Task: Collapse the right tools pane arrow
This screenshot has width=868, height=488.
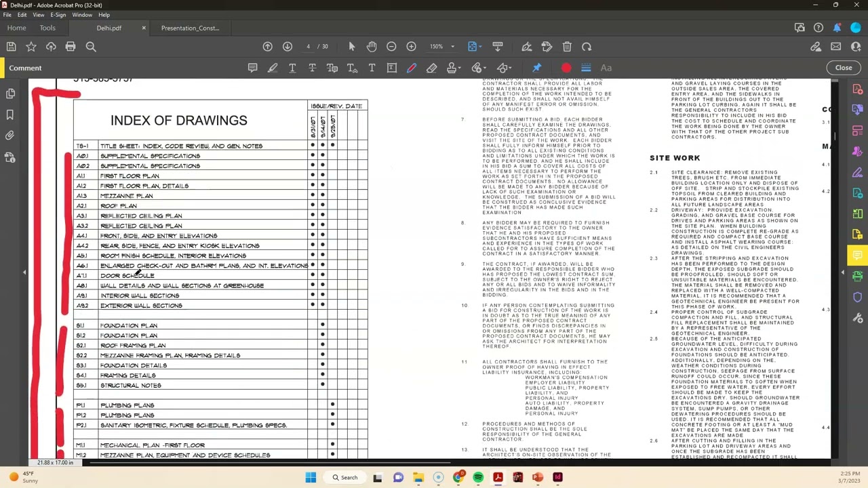Action: (843, 272)
